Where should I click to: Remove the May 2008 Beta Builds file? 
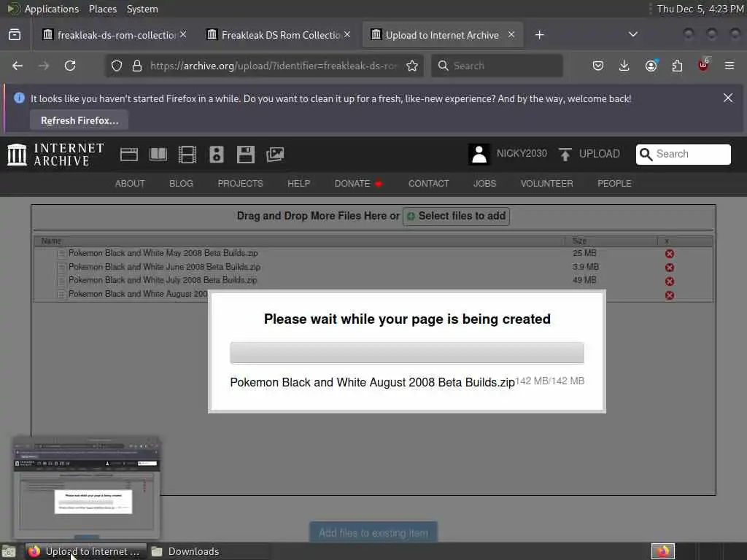point(670,254)
